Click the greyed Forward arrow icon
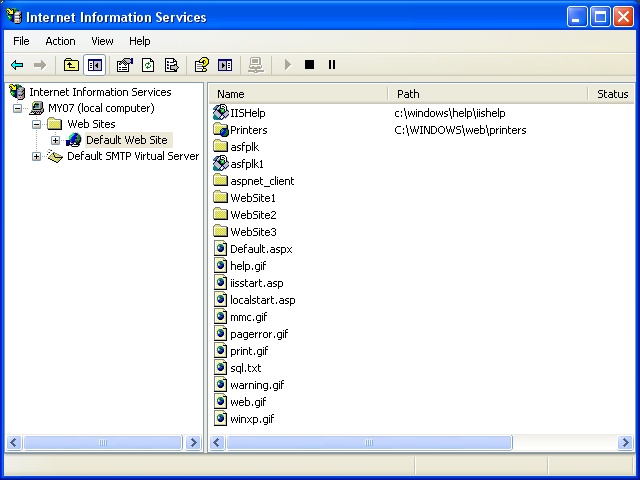The height and width of the screenshot is (480, 640). (x=40, y=65)
